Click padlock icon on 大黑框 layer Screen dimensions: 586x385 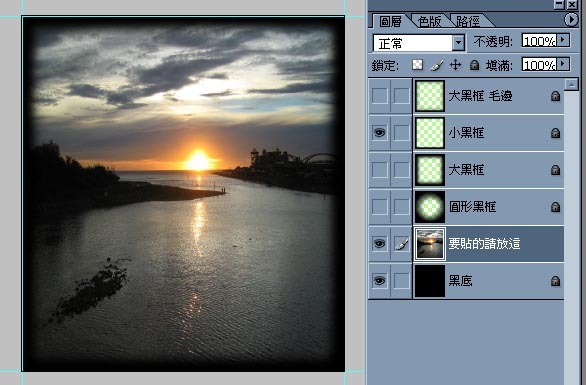(555, 170)
